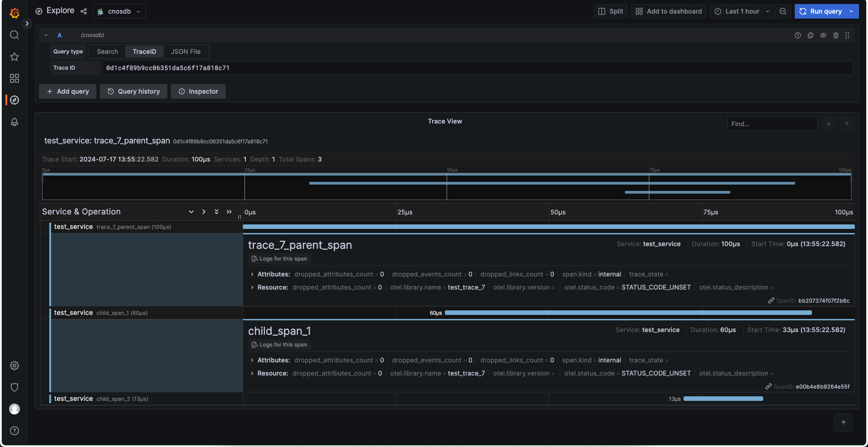Click the child_span_2 timeline duration bar
The image size is (868, 447).
click(x=723, y=399)
